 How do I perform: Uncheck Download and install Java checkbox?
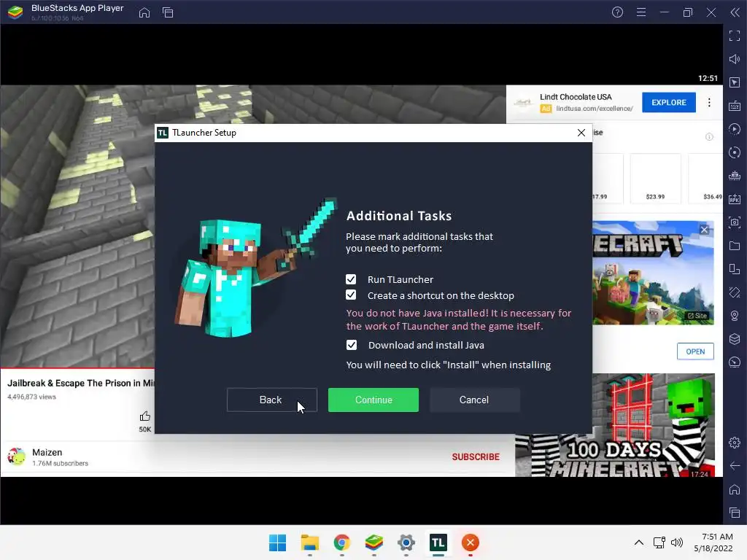pyautogui.click(x=352, y=345)
